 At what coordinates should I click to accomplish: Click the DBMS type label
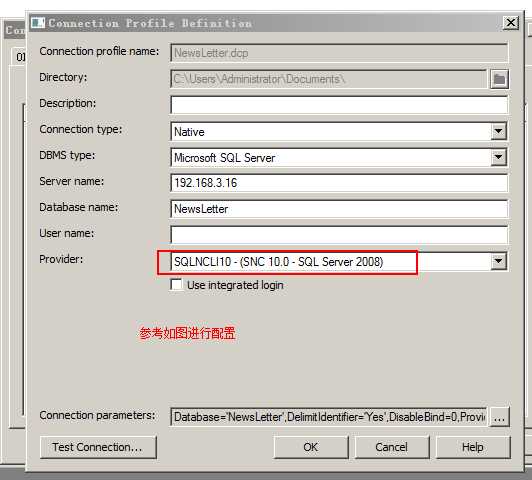click(x=67, y=155)
